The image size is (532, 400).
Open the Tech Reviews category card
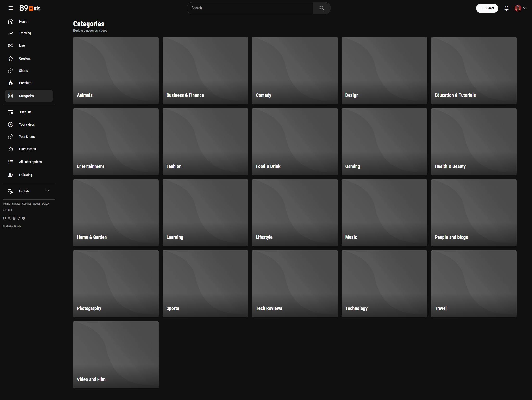[x=295, y=284]
